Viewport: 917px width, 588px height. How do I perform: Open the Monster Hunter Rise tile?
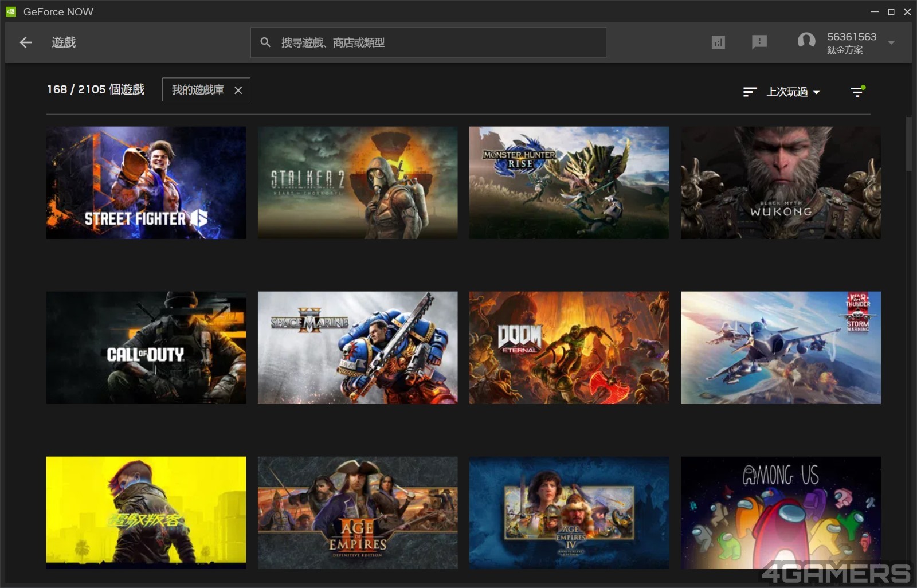tap(569, 183)
